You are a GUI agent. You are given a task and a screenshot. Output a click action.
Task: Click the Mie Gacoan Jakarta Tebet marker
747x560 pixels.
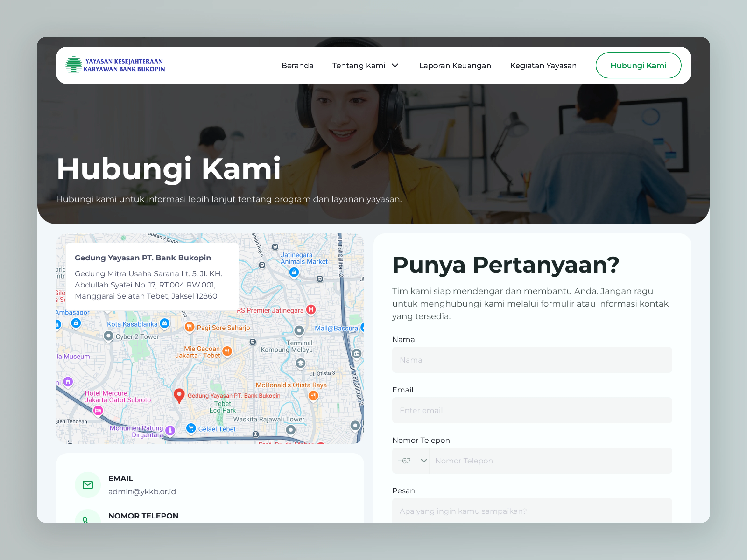tap(227, 351)
